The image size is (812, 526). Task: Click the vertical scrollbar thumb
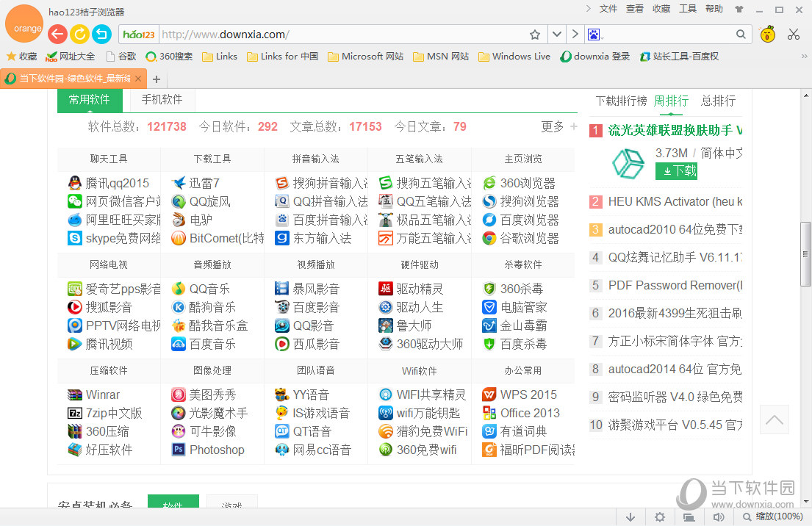[x=805, y=253]
